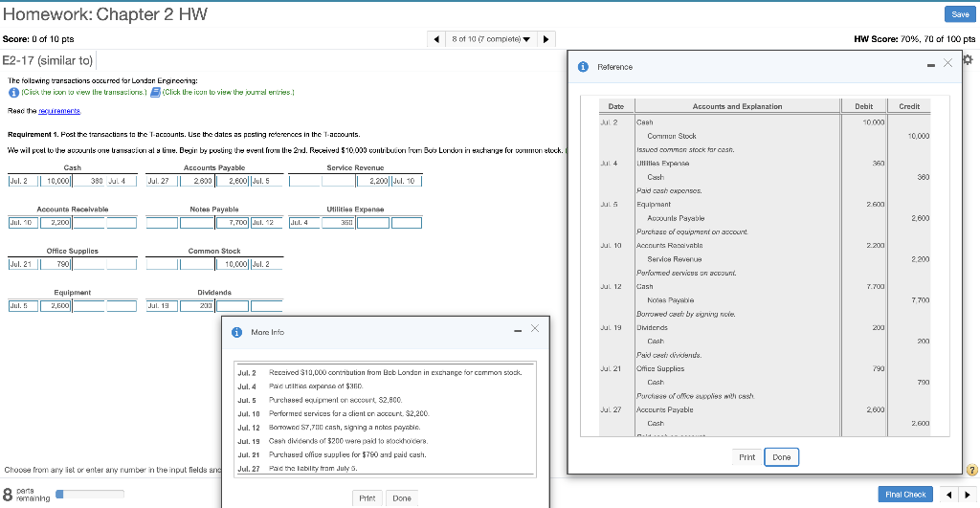The width and height of the screenshot is (980, 508).
Task: Click the 'Issued common stock for cash.' explanation
Action: [x=685, y=150]
